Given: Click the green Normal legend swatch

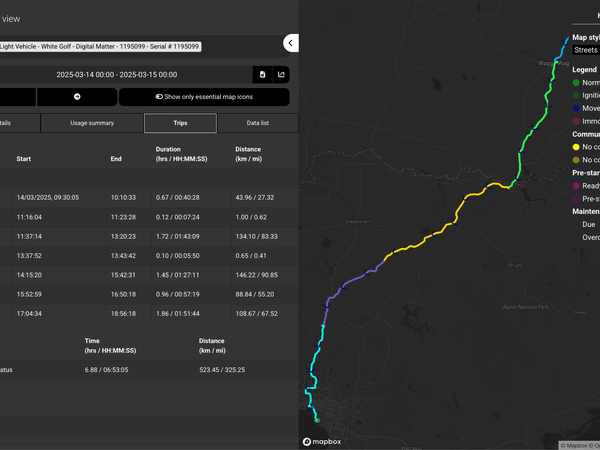Looking at the screenshot, I should tap(576, 83).
